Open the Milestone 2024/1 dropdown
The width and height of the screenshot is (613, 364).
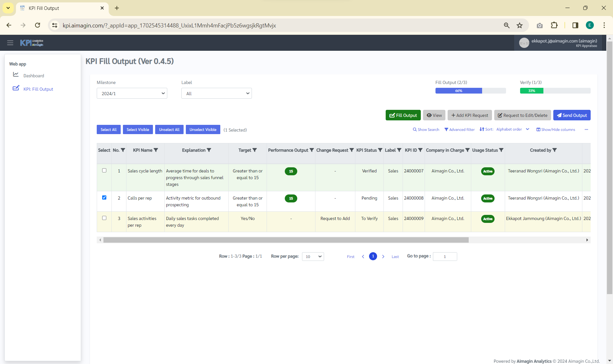coord(132,94)
